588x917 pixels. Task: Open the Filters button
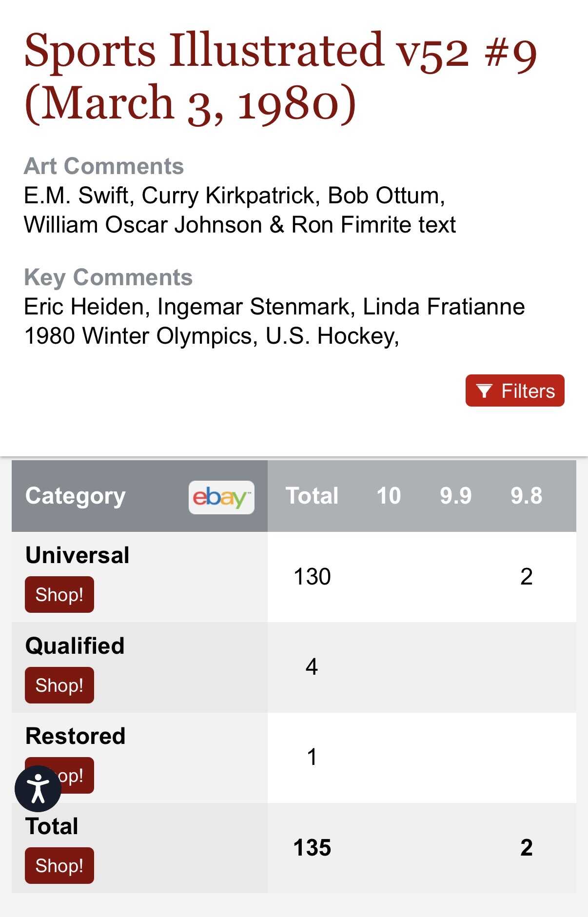pyautogui.click(x=515, y=391)
